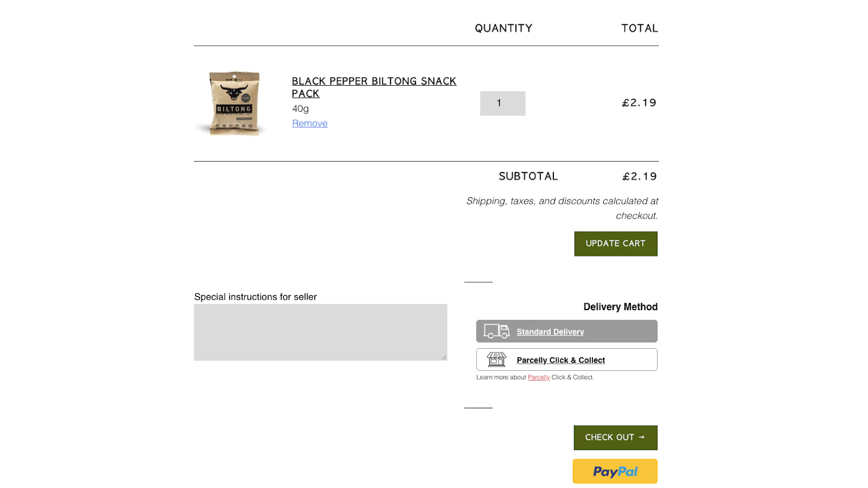Choose Parcelly Click & Collect text label
Viewport: 868px width, 488px height.
pos(560,360)
